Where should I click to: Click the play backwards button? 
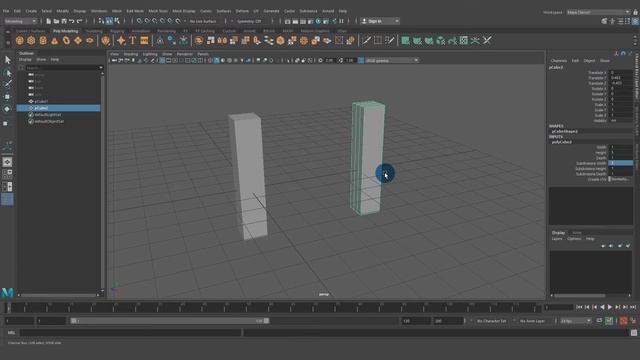click(602, 307)
